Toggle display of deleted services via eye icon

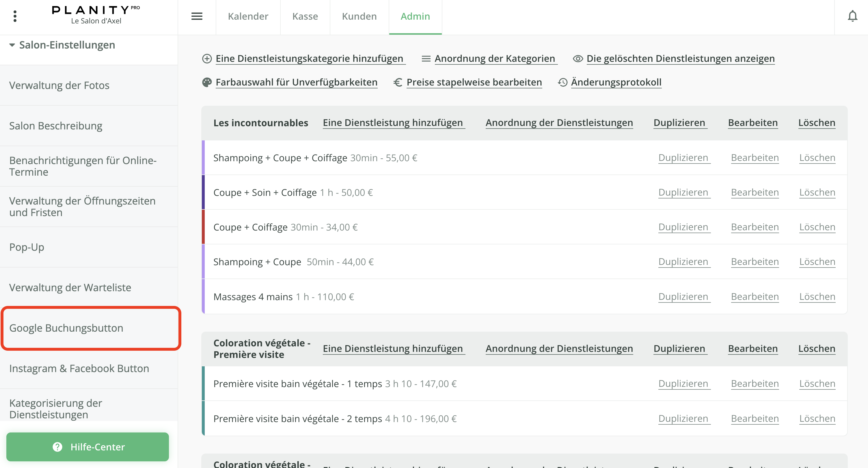pyautogui.click(x=578, y=58)
